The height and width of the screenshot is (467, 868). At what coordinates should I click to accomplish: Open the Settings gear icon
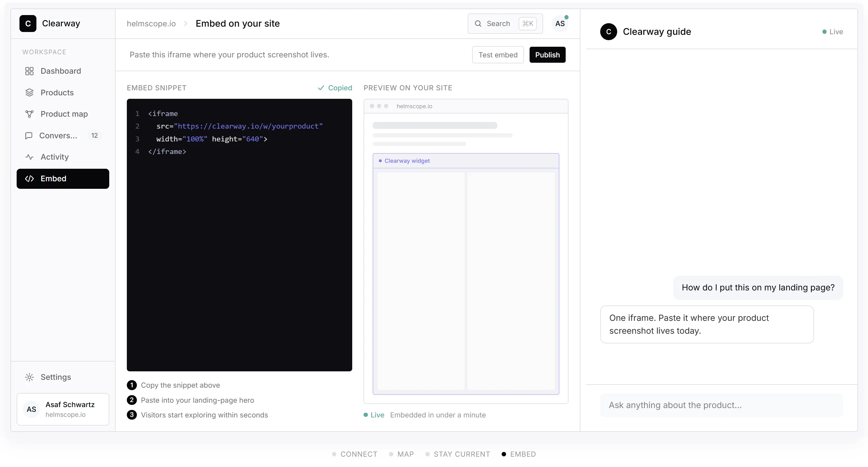point(29,377)
